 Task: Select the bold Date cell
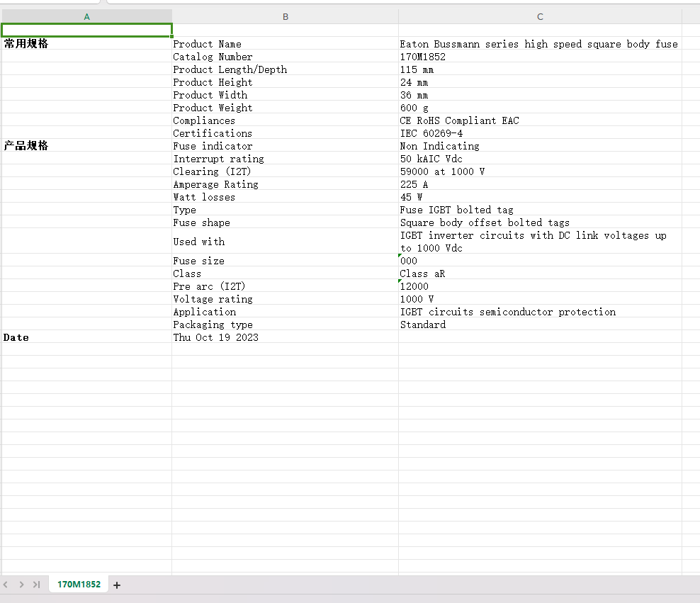(86, 337)
